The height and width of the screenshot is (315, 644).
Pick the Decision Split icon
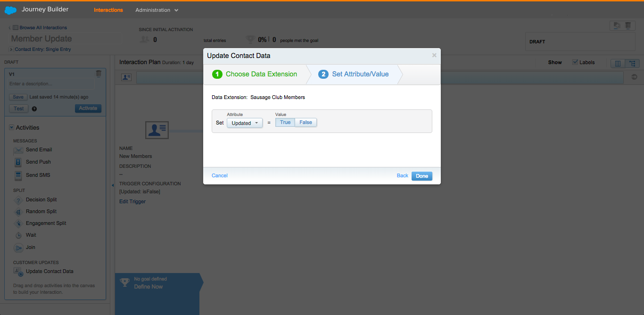[x=18, y=200]
